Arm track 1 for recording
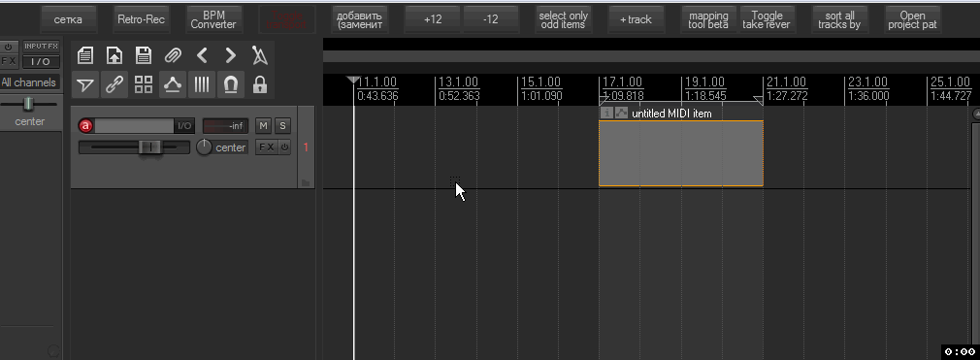This screenshot has height=360, width=980. 85,126
